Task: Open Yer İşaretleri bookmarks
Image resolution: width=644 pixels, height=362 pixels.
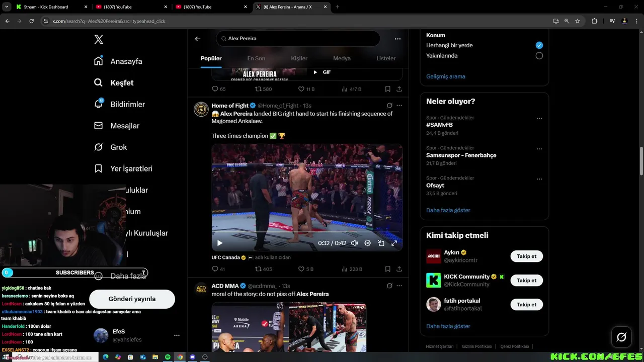Action: coord(123,169)
